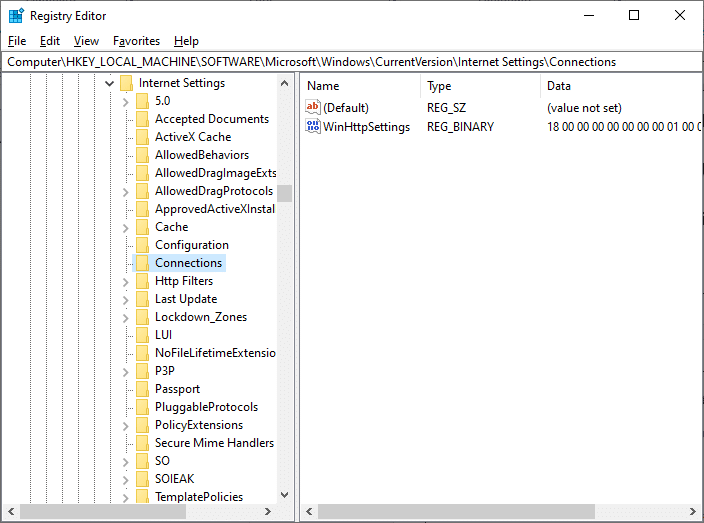704x523 pixels.
Task: Click tree pane scroll left arrow
Action: click(11, 511)
